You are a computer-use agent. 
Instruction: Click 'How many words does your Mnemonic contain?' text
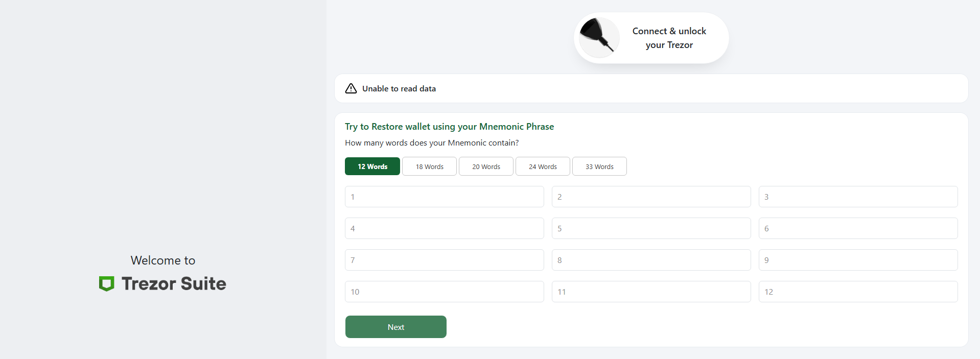point(432,143)
